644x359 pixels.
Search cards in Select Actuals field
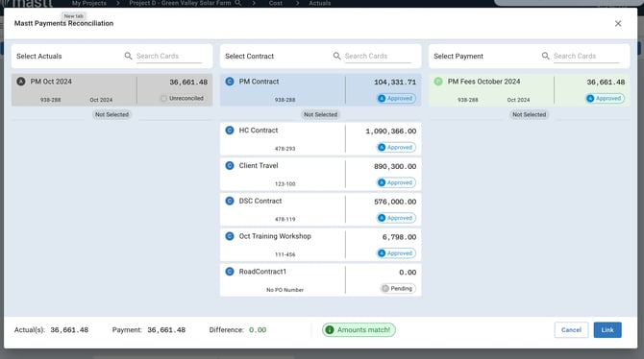(x=169, y=57)
